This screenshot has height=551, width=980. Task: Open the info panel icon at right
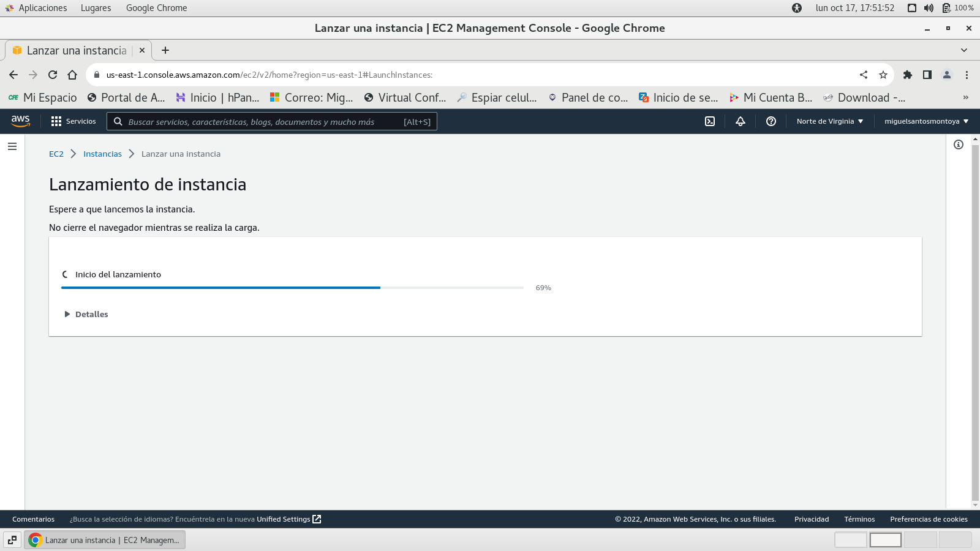tap(959, 144)
